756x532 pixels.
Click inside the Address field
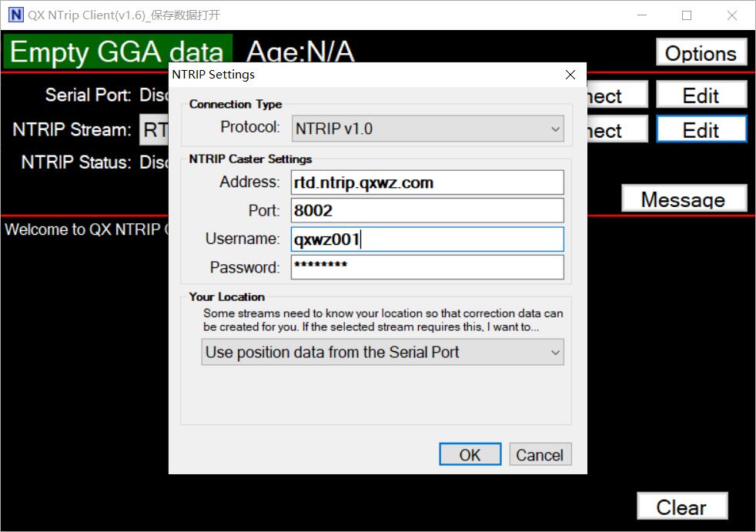427,182
